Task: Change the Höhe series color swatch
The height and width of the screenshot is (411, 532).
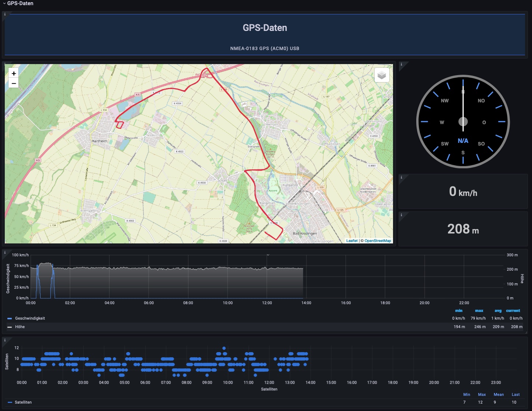Action: click(x=10, y=327)
